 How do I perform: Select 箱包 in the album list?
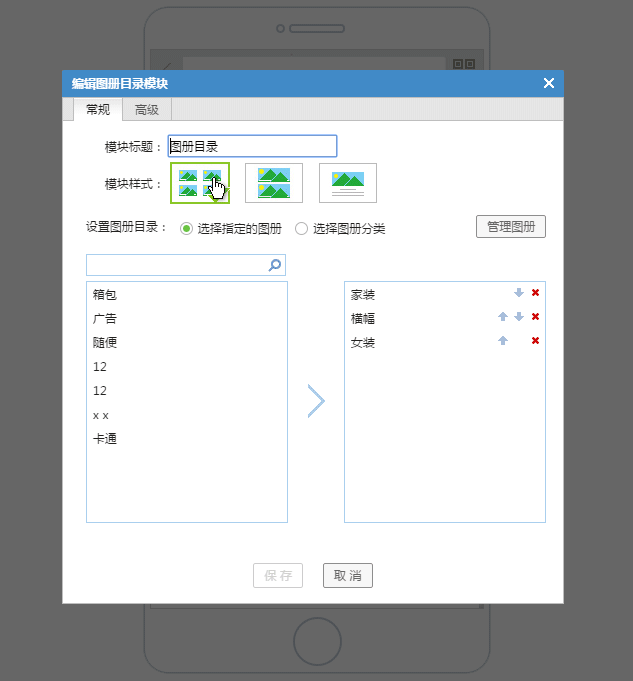tap(105, 294)
